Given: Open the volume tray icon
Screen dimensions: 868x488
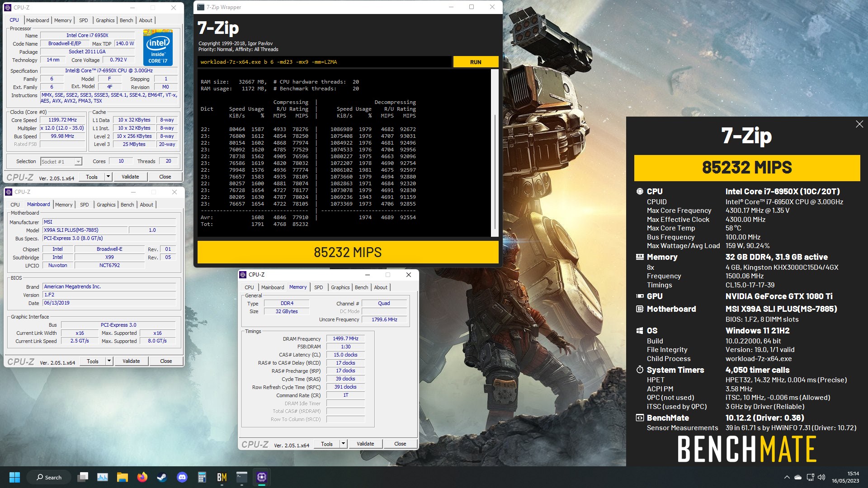Looking at the screenshot, I should [x=821, y=477].
